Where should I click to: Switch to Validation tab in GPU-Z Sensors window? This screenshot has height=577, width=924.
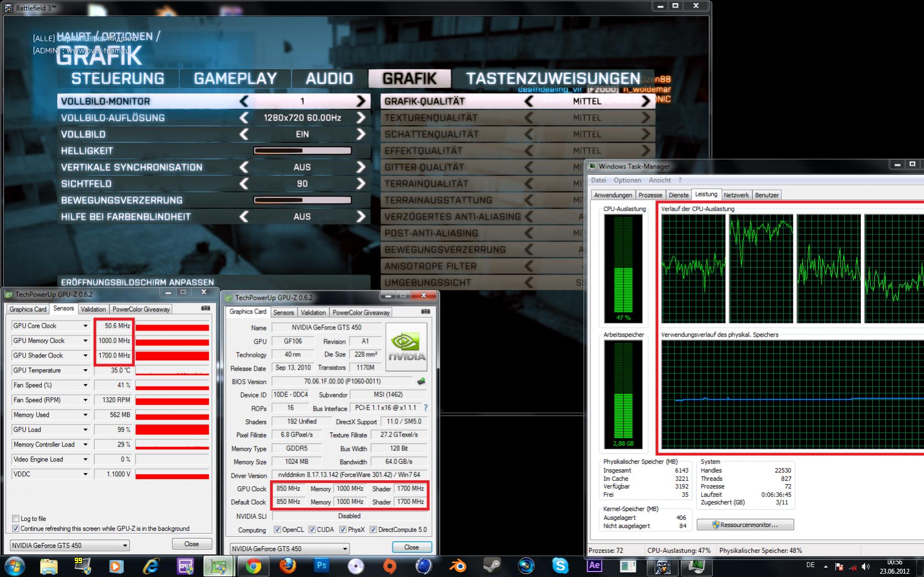(93, 309)
